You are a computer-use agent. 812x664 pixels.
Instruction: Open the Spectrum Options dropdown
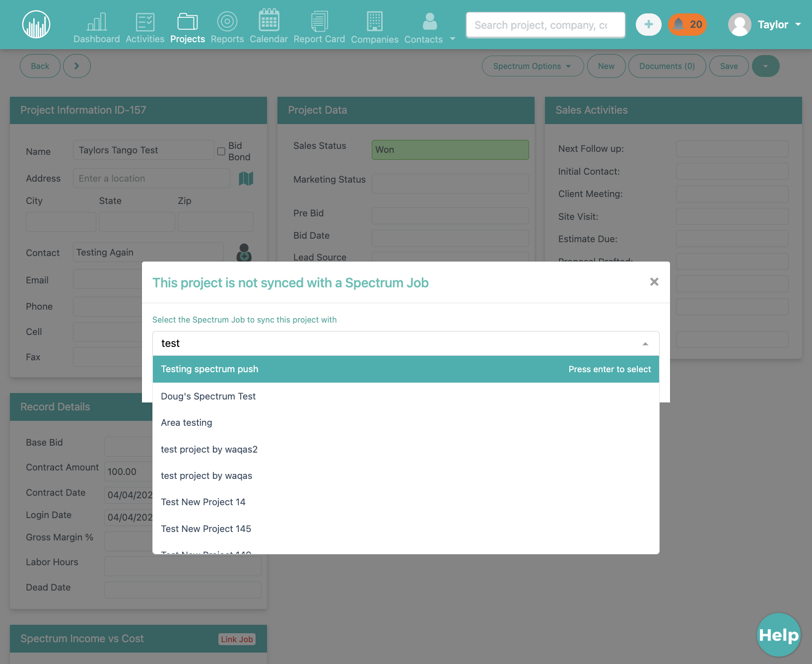coord(533,66)
